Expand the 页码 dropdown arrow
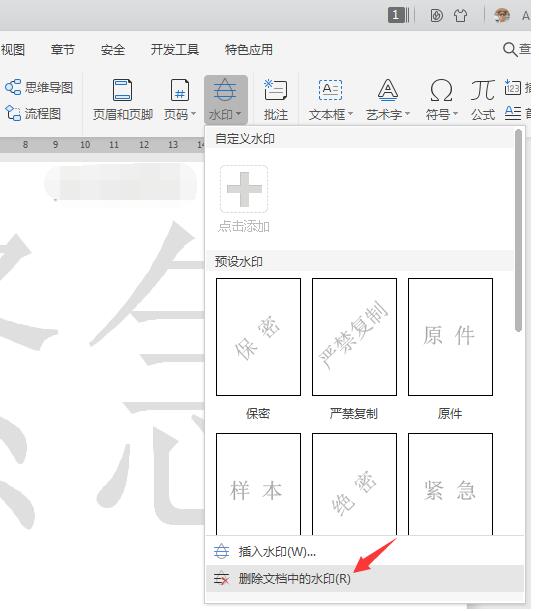The image size is (539, 611). (193, 114)
